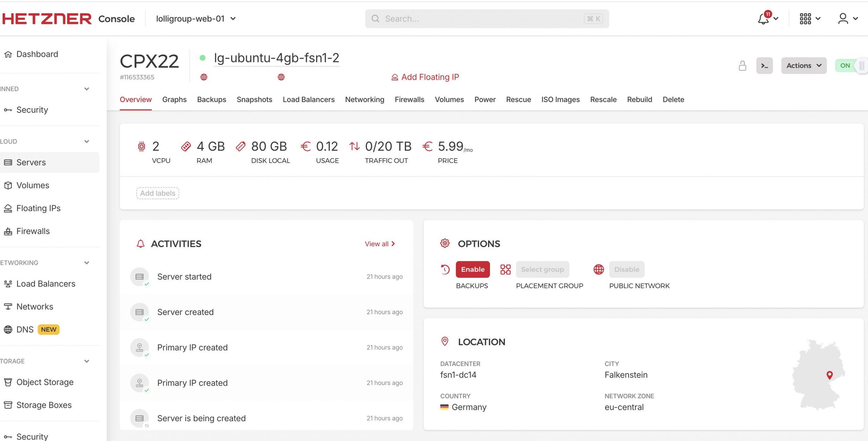Open the notifications bell icon
This screenshot has width=868, height=441.
(x=763, y=19)
